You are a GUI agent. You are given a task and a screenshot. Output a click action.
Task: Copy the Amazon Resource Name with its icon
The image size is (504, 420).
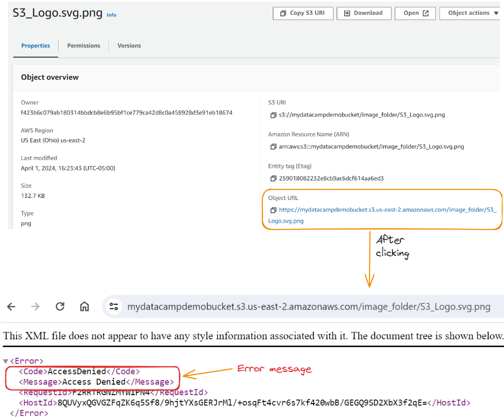[x=273, y=147]
